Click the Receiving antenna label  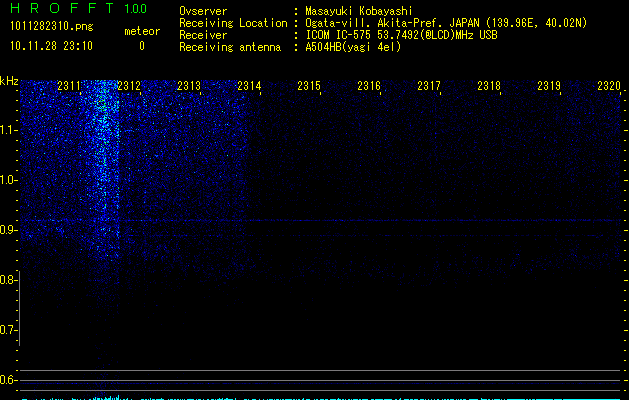pyautogui.click(x=230, y=47)
